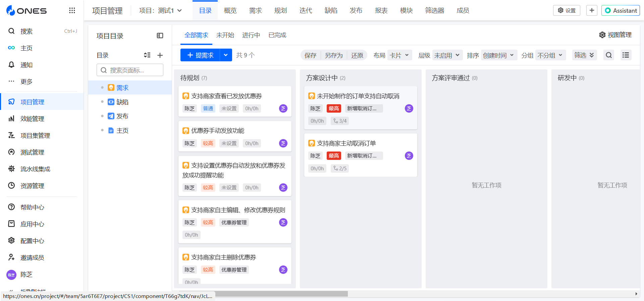
Task: Open the 项目: 测试1 project dropdown
Action: tap(161, 10)
